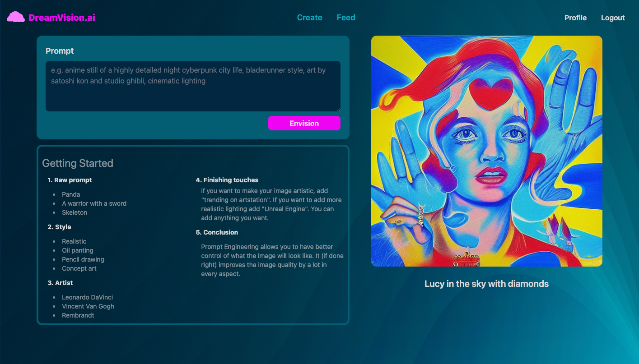
Task: Open the Feed page
Action: [x=346, y=18]
